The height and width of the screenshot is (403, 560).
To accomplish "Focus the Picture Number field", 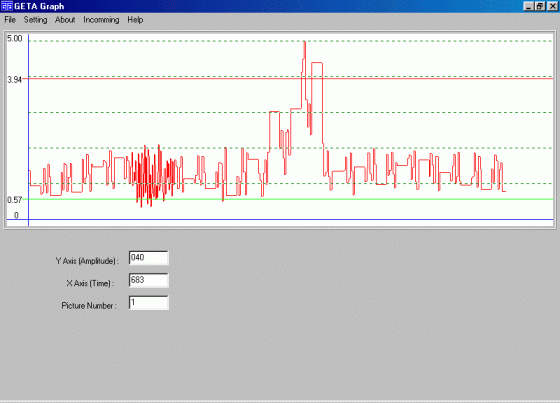I will (149, 303).
